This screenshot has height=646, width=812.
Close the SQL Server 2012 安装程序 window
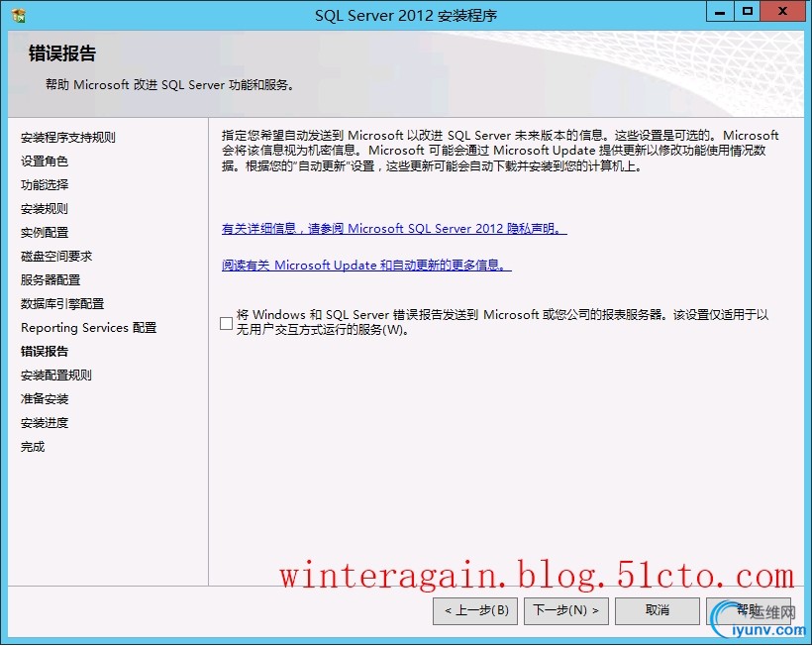click(782, 12)
